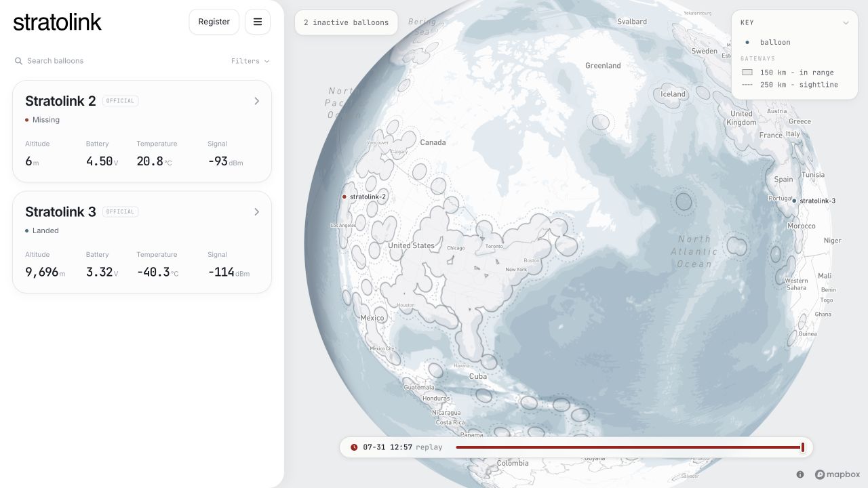
Task: Click the Greenland label on the map
Action: [x=603, y=66]
